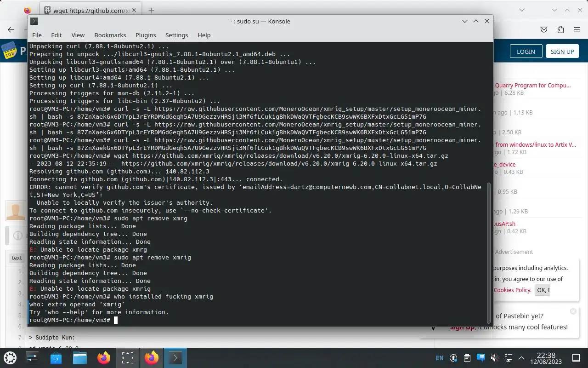The height and width of the screenshot is (368, 588).
Task: Open the notifications tray icon
Action: pyautogui.click(x=481, y=357)
